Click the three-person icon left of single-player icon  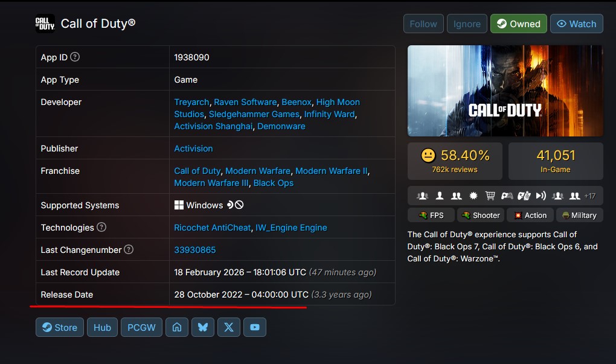[x=422, y=196]
